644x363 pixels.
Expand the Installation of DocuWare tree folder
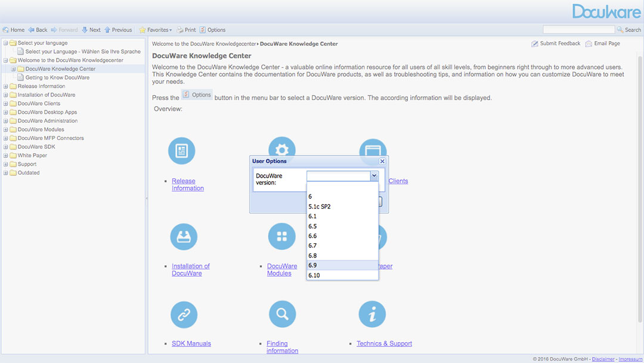point(5,95)
